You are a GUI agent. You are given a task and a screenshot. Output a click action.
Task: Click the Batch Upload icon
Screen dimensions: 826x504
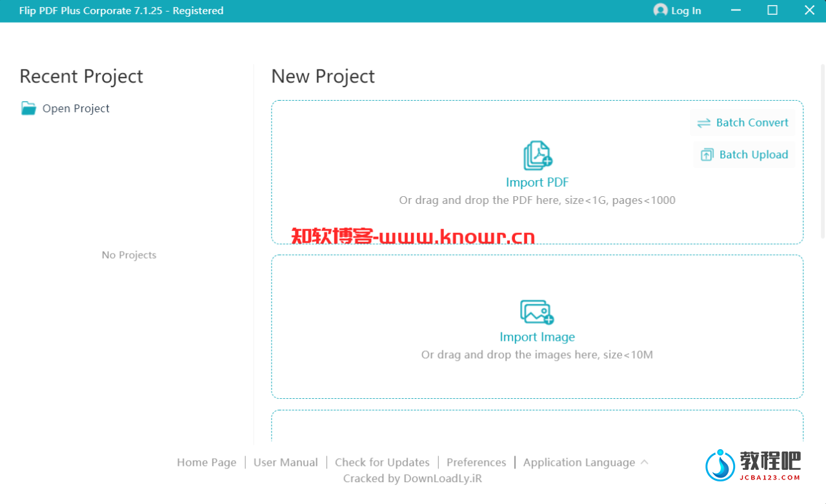tap(707, 155)
